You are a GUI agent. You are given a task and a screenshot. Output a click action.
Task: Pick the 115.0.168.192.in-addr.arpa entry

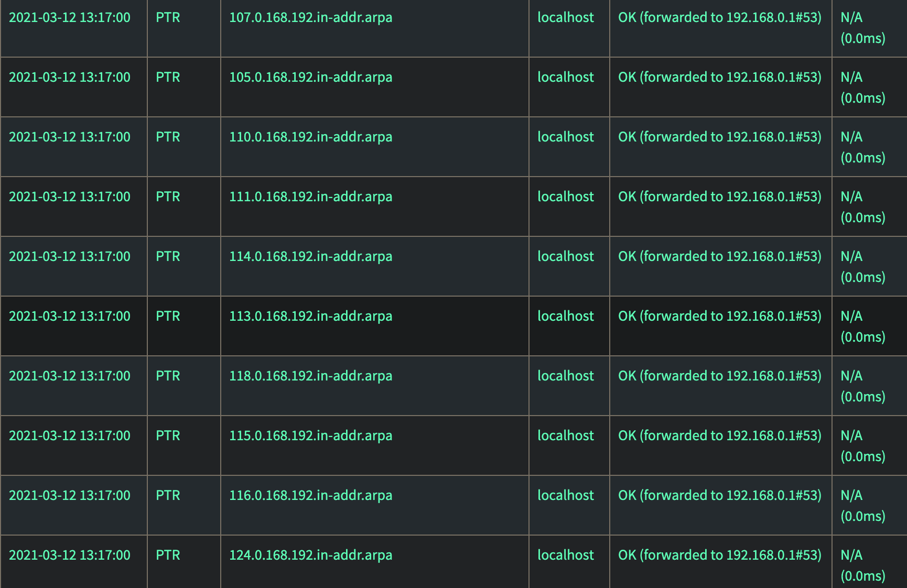[x=310, y=436]
